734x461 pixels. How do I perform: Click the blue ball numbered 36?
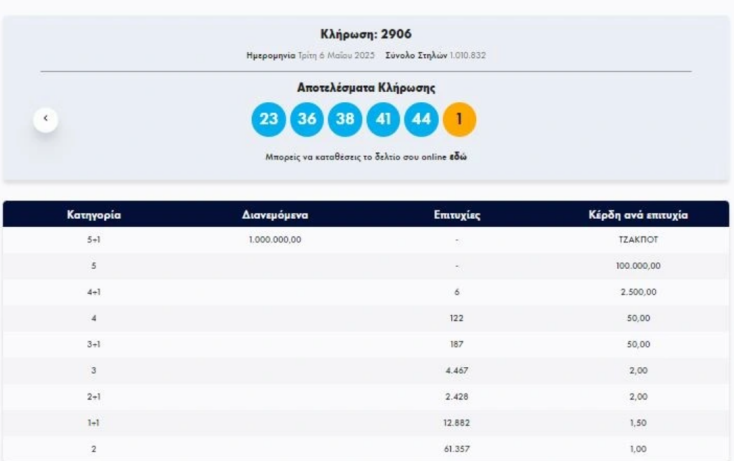click(307, 120)
